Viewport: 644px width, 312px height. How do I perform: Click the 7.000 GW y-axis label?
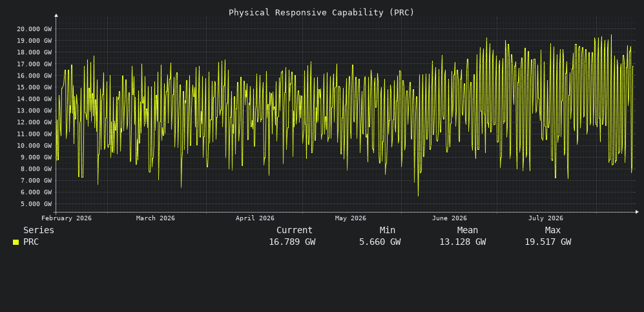(36, 181)
